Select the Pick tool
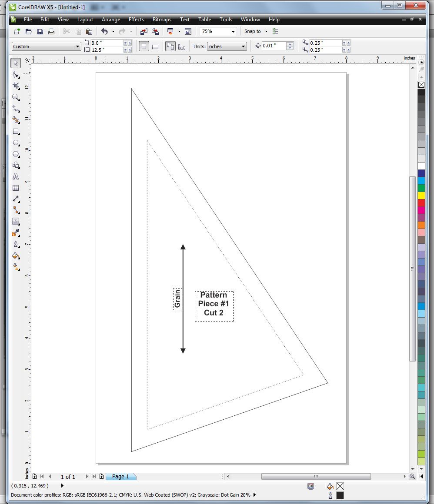Image resolution: width=434 pixels, height=504 pixels. click(x=16, y=63)
